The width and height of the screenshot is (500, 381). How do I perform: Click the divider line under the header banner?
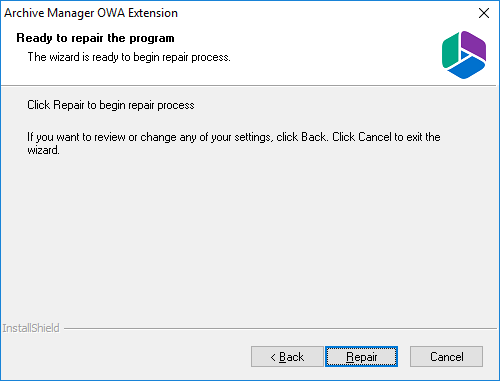tap(249, 86)
